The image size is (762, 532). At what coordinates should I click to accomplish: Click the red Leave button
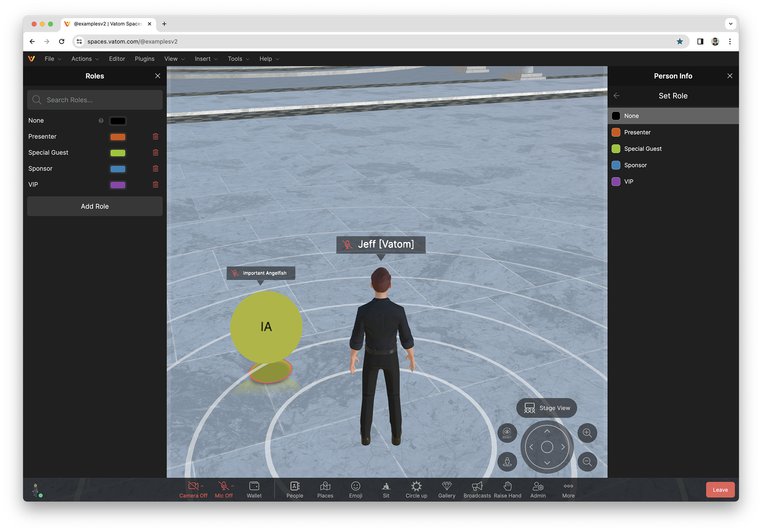click(x=720, y=490)
